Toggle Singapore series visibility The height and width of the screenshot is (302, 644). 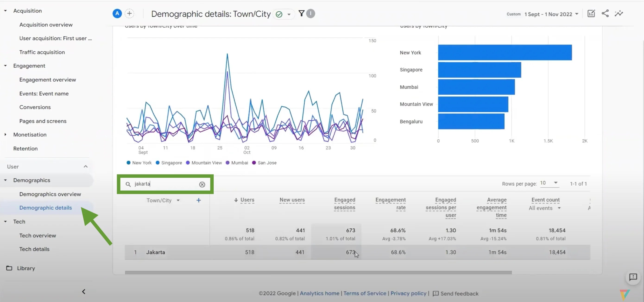pos(169,163)
